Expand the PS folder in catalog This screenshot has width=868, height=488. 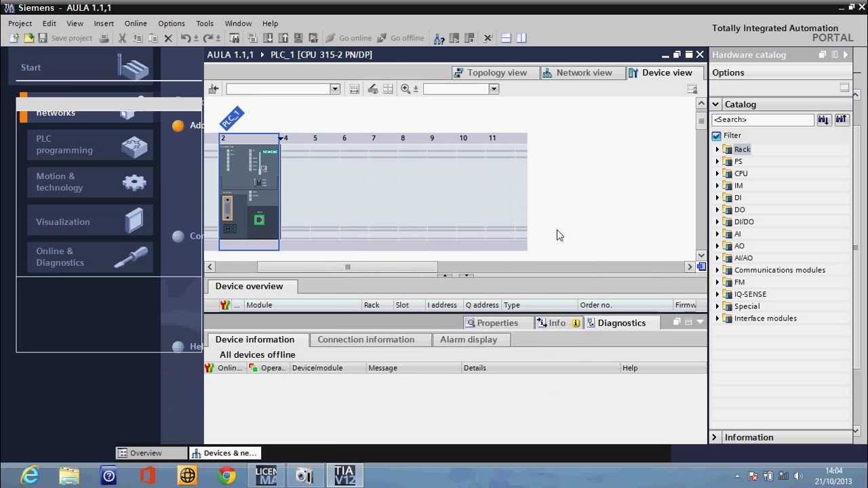(717, 161)
